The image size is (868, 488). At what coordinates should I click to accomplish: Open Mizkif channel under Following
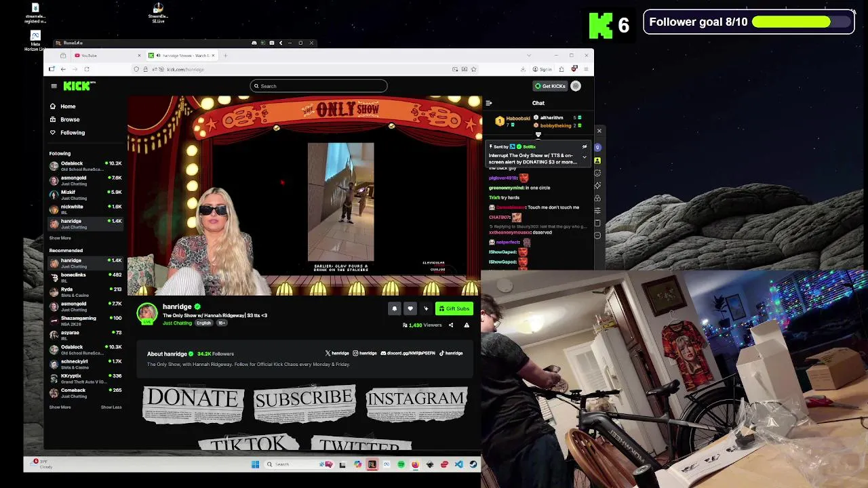click(x=85, y=195)
